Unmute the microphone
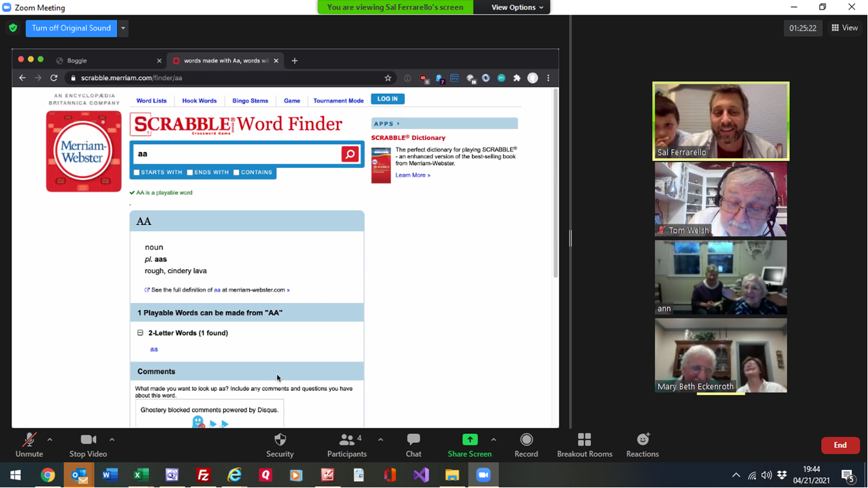This screenshot has height=488, width=868. tap(29, 445)
